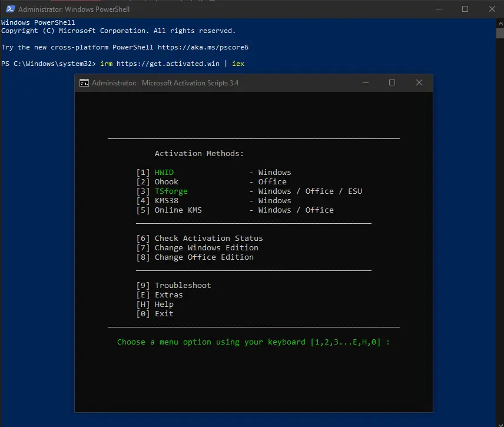Click the https://get.activated.win URL in PowerShell
Screen dimensions: 504x427
click(x=168, y=64)
